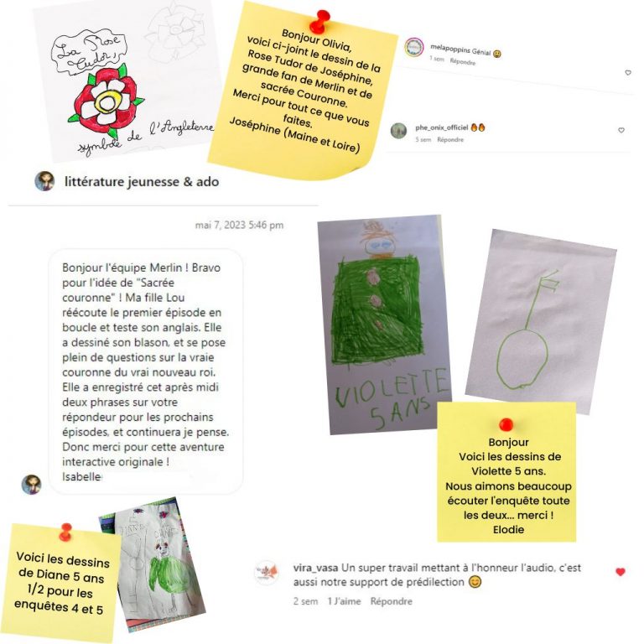This screenshot has height=644, width=644.
Task: Unlike the vira_vasa comment red heart
Action: click(621, 572)
